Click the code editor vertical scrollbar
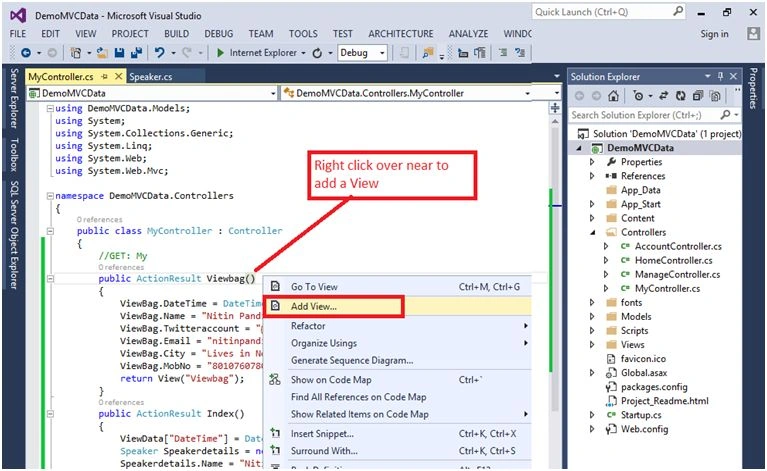Screen dimensions: 767x471 pyautogui.click(x=555, y=264)
